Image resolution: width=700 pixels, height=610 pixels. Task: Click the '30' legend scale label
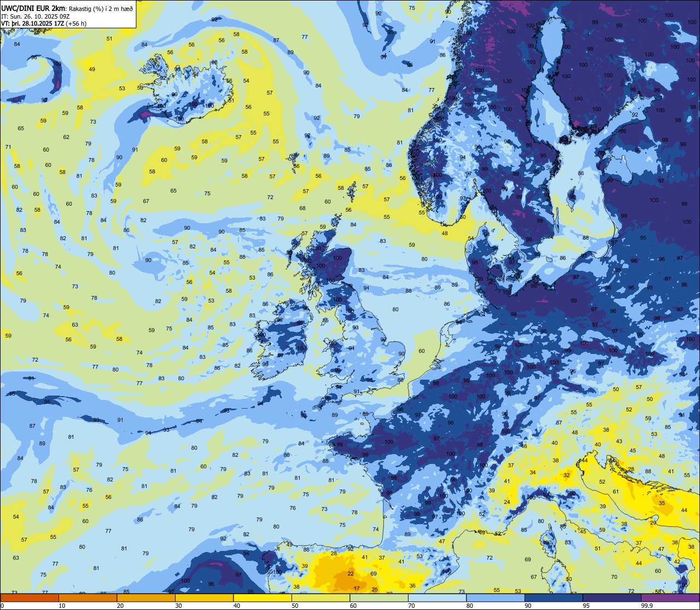coord(178,606)
